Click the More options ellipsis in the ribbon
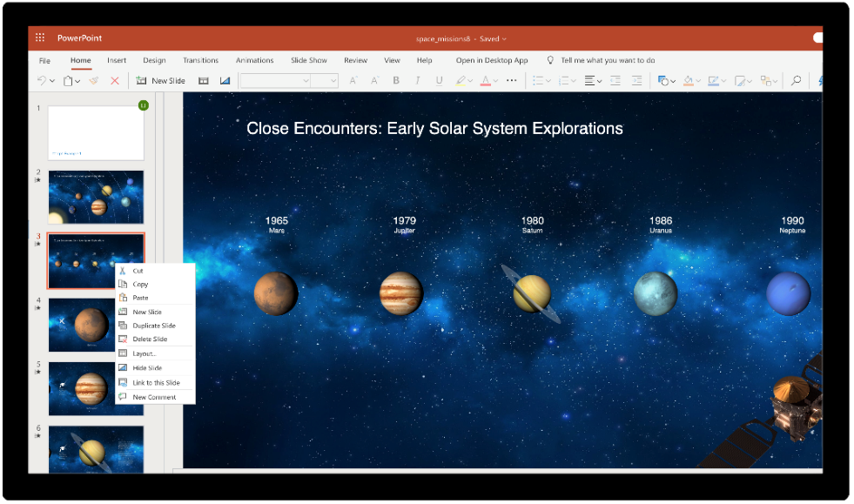 click(512, 80)
